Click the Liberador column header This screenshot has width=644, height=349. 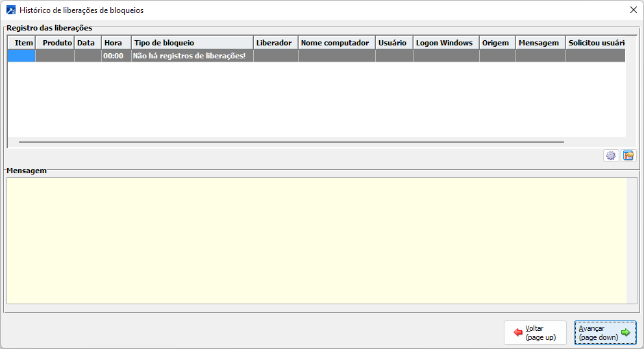(x=276, y=43)
